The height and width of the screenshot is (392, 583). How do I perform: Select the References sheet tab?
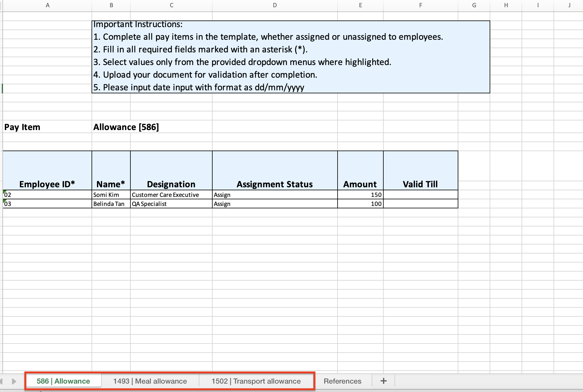point(342,381)
